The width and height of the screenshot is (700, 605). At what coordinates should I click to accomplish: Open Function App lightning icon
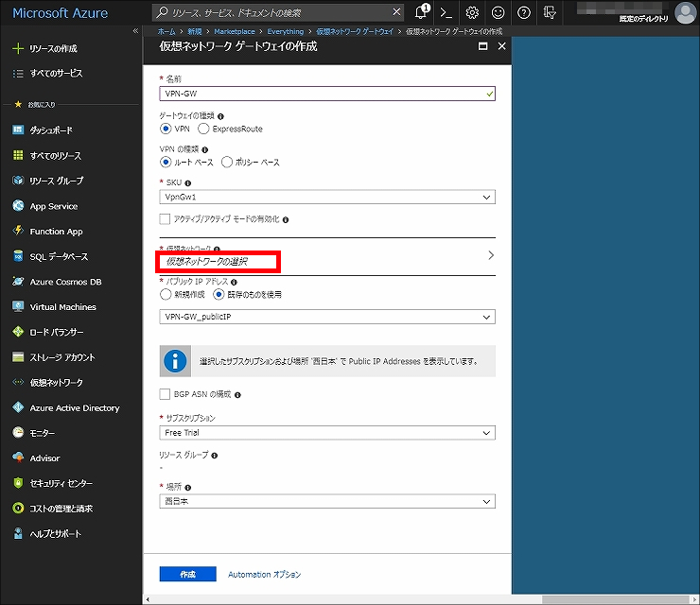coord(18,231)
